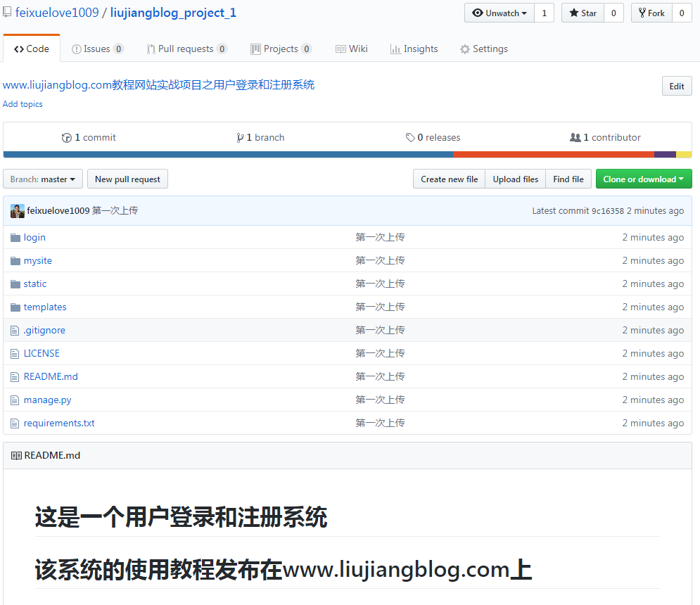Open the Branch: master dropdown

point(43,179)
